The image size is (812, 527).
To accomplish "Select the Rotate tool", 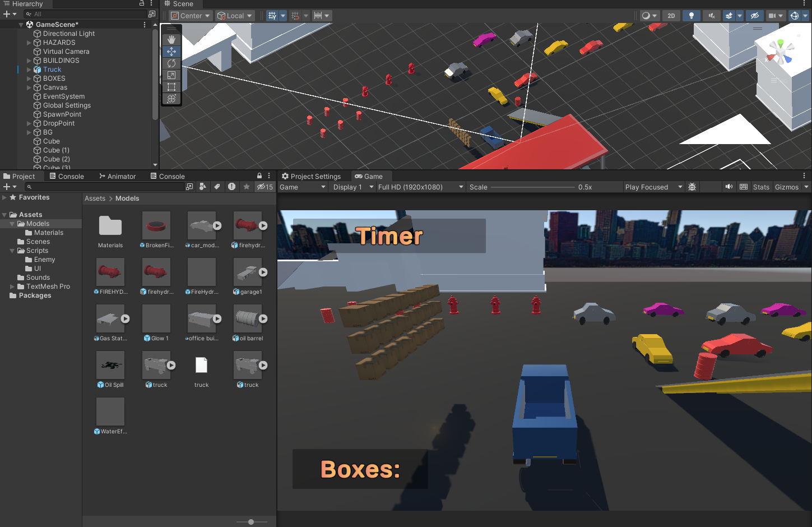I will 171,63.
